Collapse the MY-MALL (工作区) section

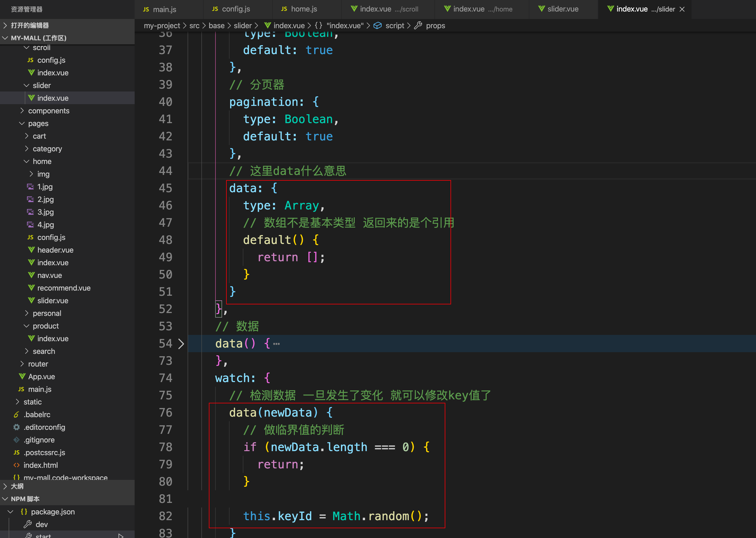click(x=67, y=38)
